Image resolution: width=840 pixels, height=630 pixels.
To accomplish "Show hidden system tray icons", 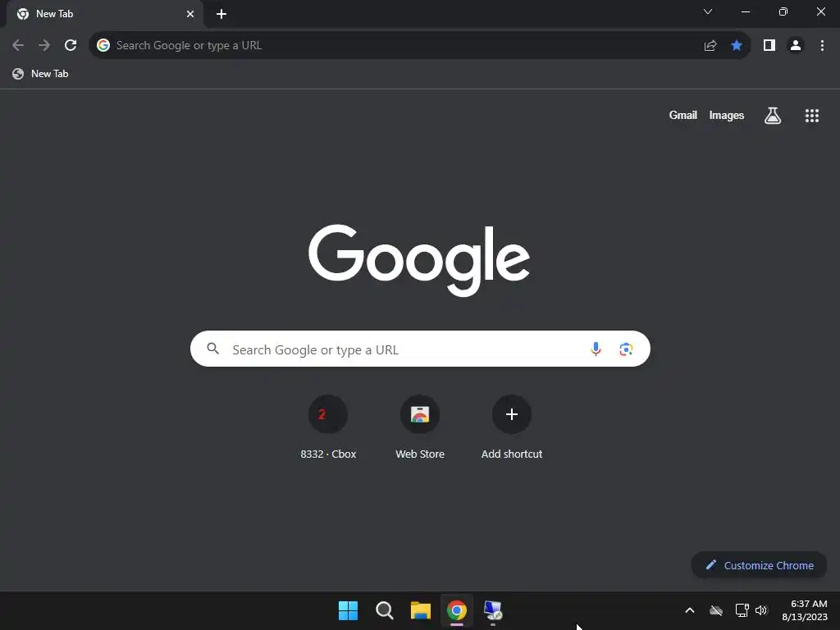I will [x=690, y=610].
